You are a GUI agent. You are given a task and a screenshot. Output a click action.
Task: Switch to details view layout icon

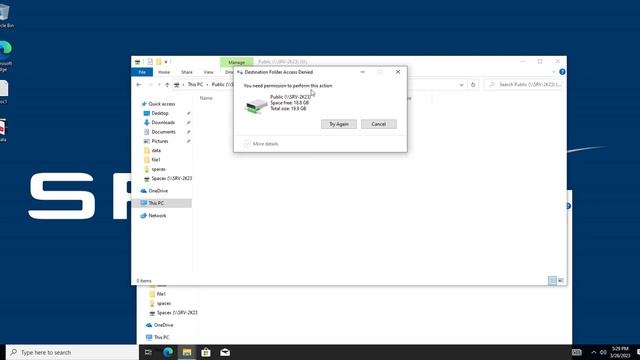[x=552, y=280]
